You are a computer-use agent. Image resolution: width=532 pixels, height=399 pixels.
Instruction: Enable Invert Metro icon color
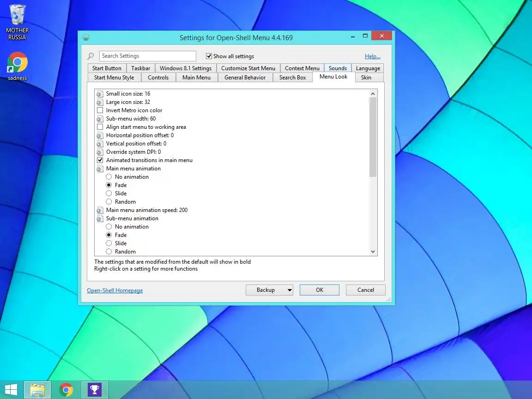100,110
